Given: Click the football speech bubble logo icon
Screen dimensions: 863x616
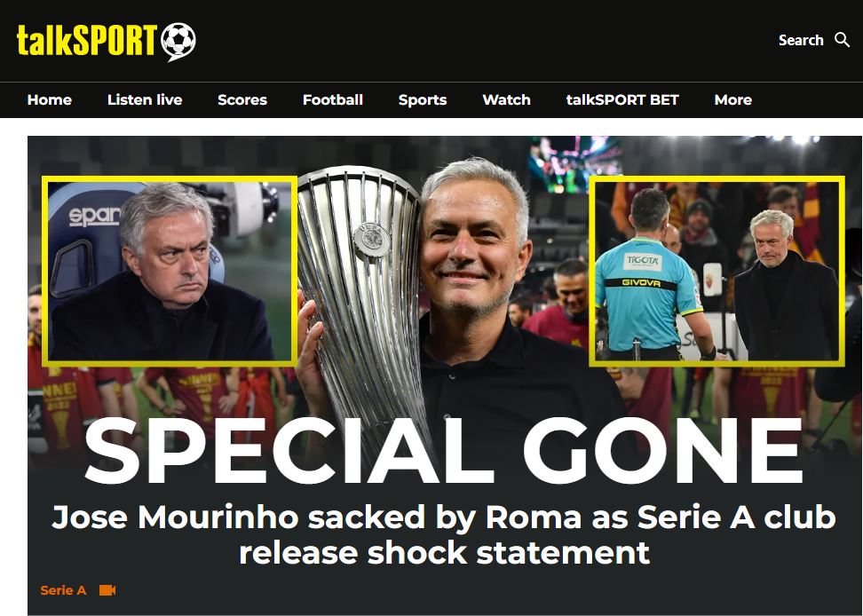Looking at the screenshot, I should point(178,42).
